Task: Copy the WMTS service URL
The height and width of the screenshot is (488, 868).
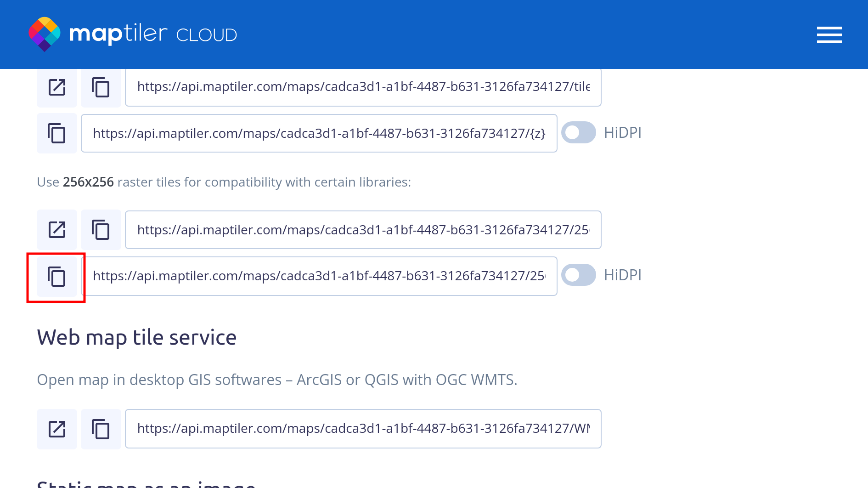Action: 101,429
